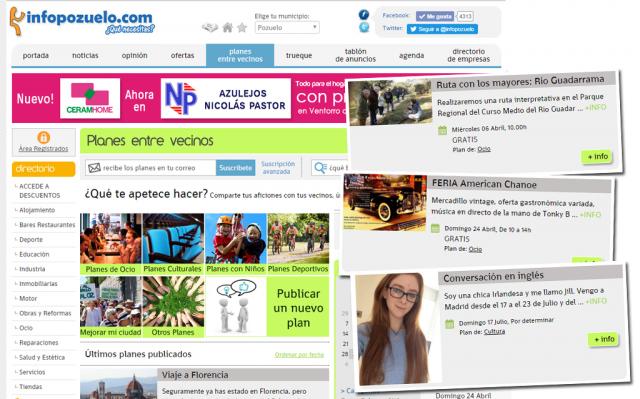Click the star favorites icon in header

click(x=242, y=27)
